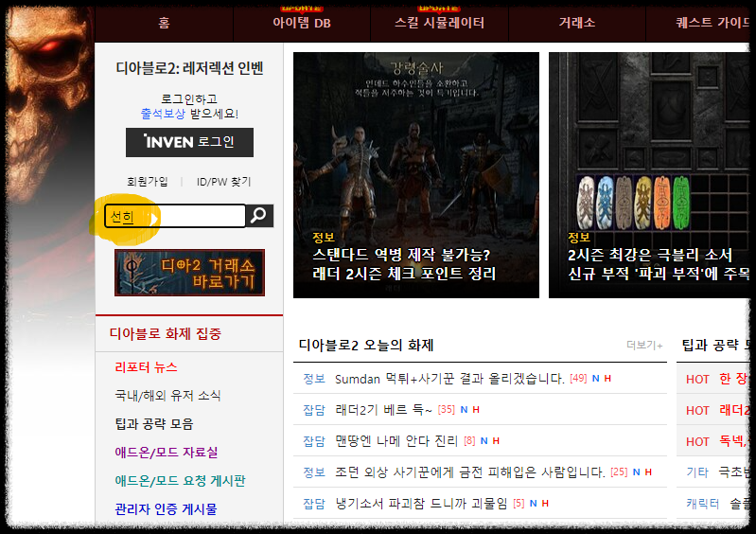Click N icon on Sumdan post
This screenshot has width=756, height=534.
point(595,378)
